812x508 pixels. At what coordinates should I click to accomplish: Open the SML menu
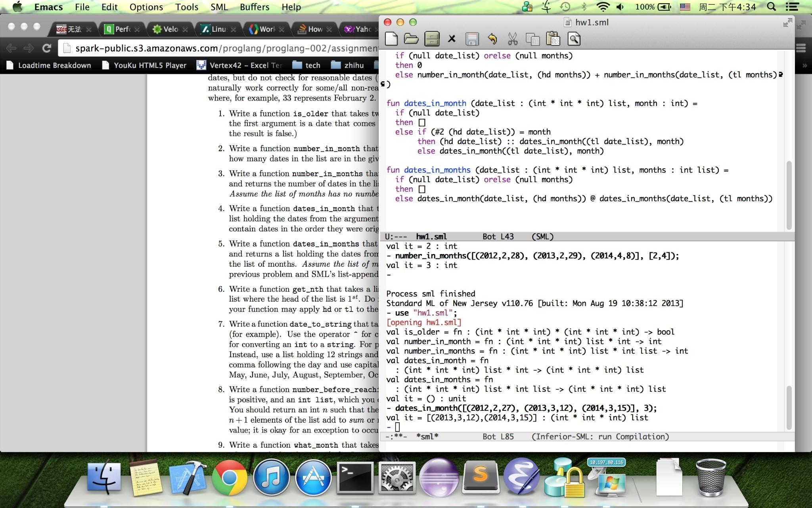coord(219,7)
